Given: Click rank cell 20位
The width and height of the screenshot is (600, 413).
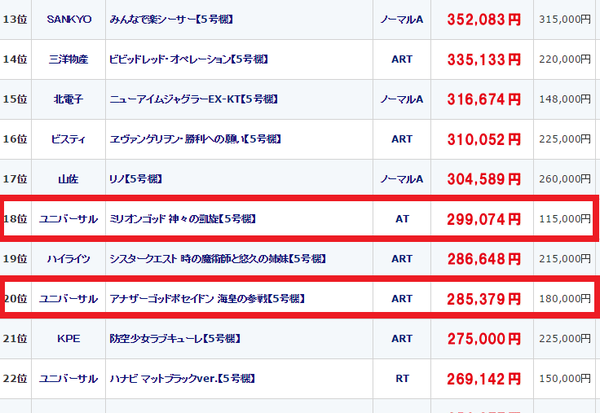Looking at the screenshot, I should (16, 299).
